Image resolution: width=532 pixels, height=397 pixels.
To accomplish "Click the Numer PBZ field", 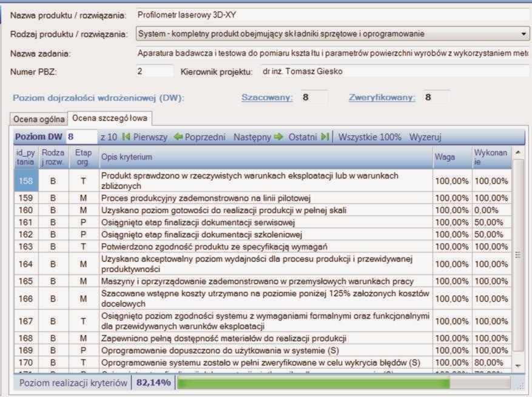I will coord(155,71).
